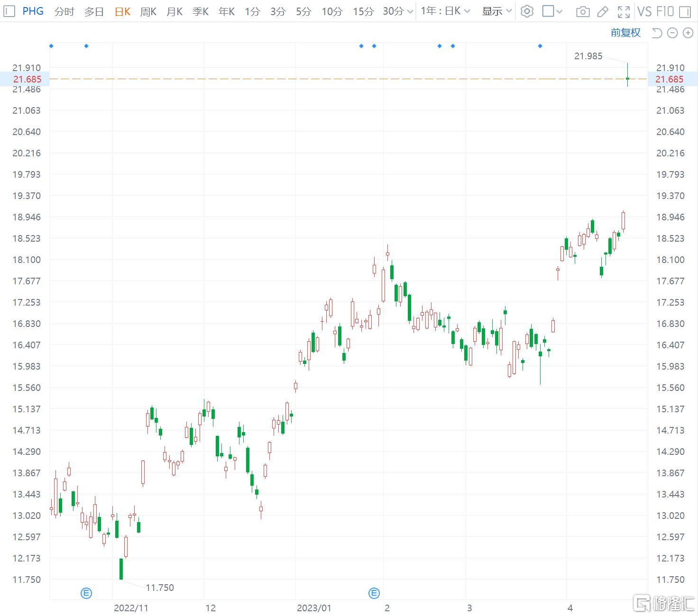Switch to 分时 intraday view
Screen dimensions: 698x616
pos(64,11)
